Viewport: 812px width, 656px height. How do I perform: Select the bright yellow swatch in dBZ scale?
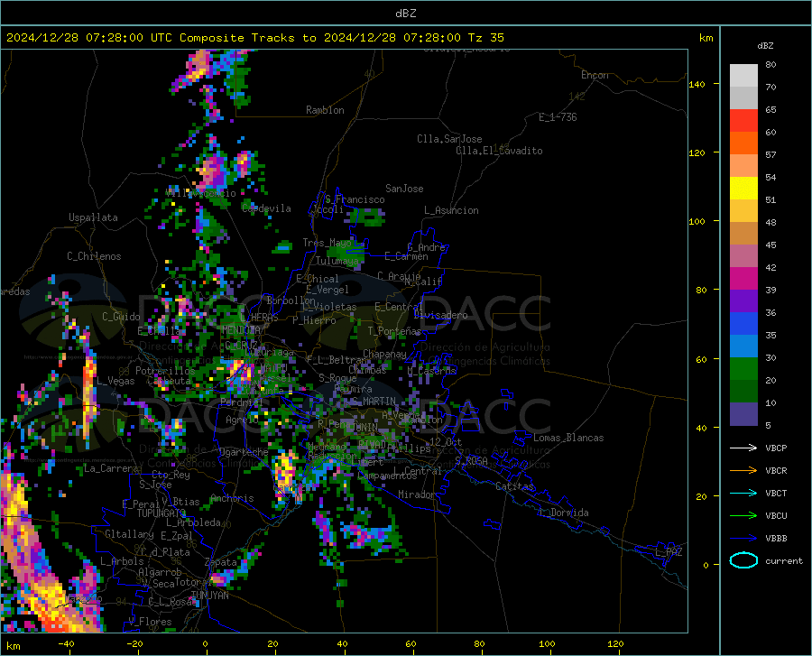(x=743, y=189)
